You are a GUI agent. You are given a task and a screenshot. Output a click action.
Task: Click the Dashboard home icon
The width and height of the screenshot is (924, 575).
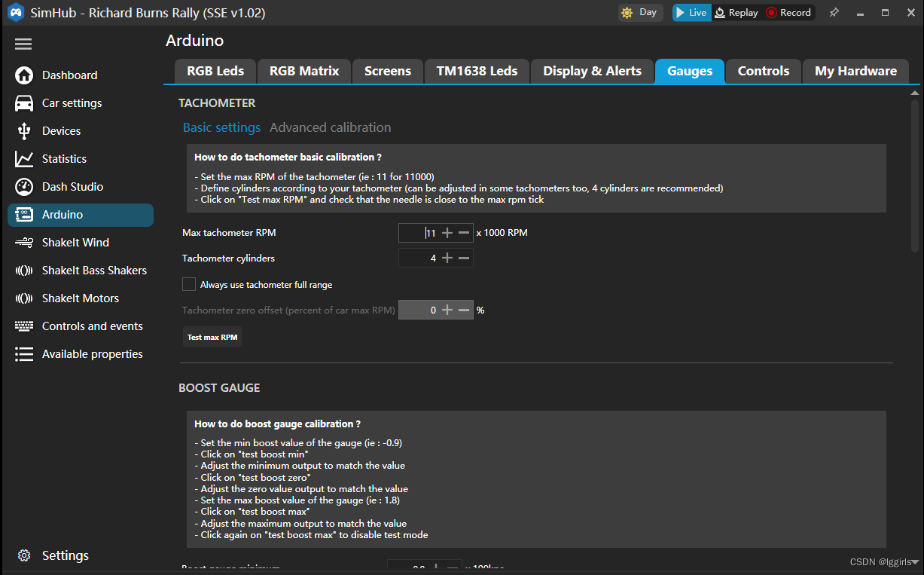(x=24, y=75)
